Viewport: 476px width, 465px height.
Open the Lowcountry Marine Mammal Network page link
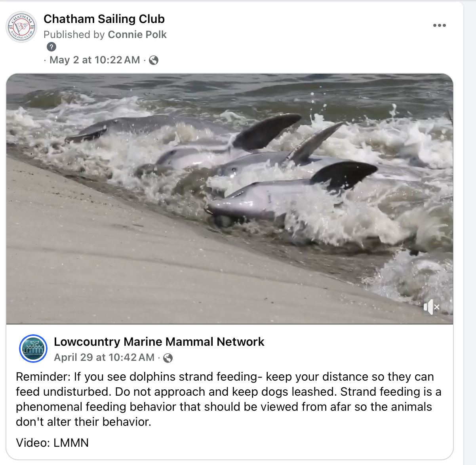pyautogui.click(x=159, y=342)
